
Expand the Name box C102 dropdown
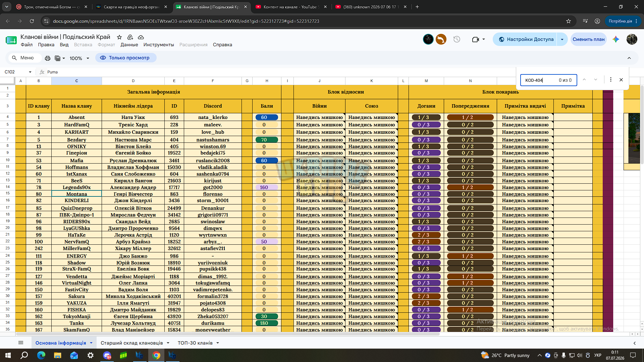pos(30,72)
